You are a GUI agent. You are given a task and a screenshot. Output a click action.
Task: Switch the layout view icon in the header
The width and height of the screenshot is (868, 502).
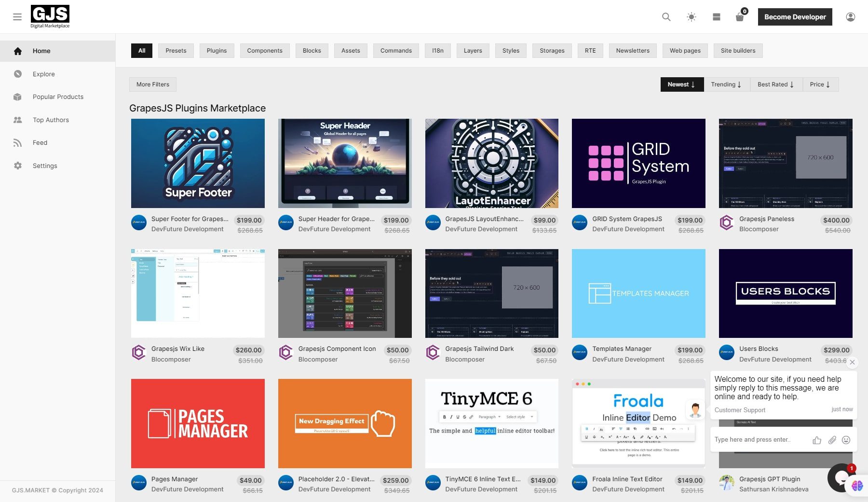pos(717,17)
